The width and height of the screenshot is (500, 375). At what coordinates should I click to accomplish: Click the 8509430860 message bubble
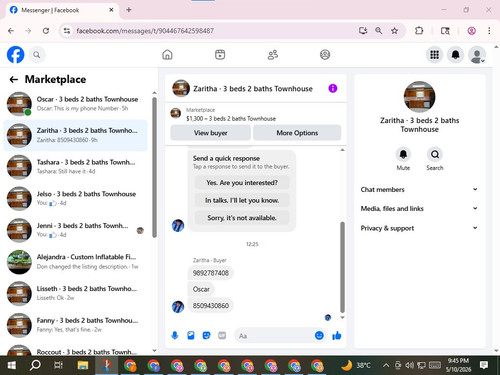(x=211, y=305)
